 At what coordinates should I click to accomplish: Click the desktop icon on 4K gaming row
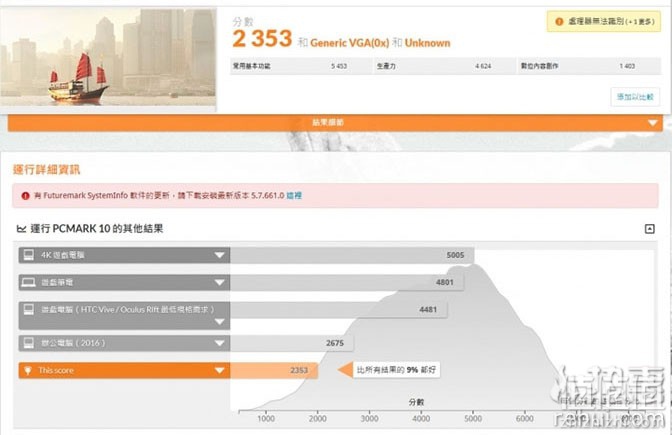29,255
